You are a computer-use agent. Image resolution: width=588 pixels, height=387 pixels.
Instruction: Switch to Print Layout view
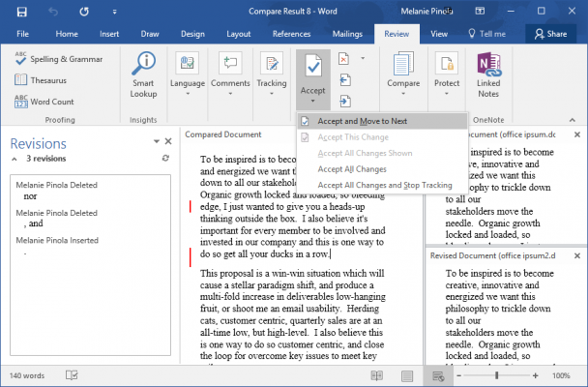pos(407,375)
